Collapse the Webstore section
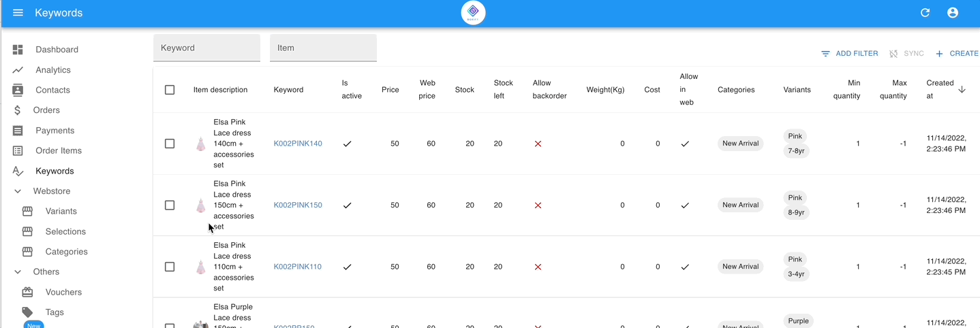 [18, 191]
